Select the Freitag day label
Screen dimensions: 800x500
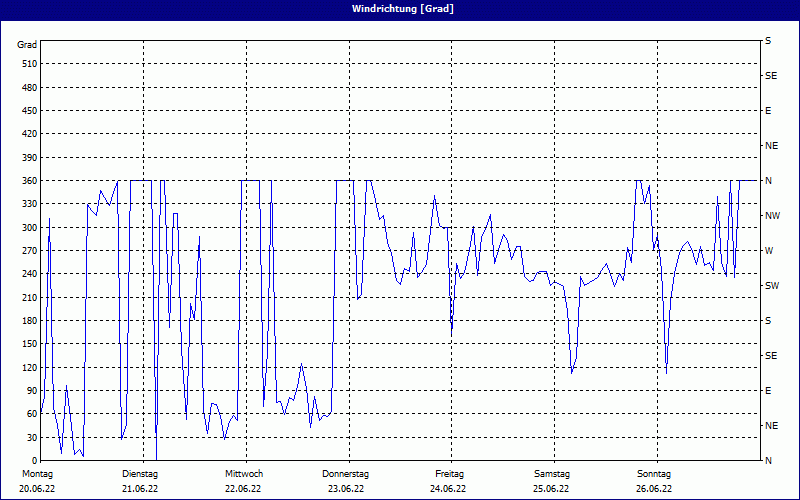click(x=449, y=474)
